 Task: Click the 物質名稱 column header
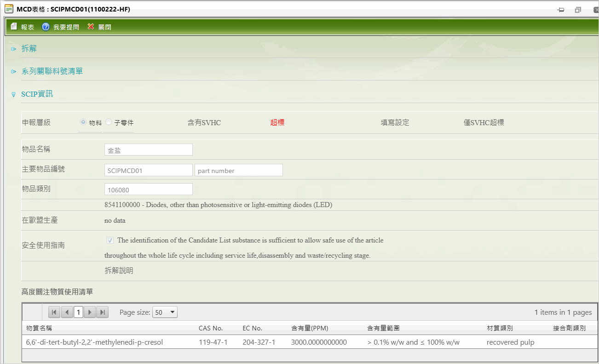[39, 328]
